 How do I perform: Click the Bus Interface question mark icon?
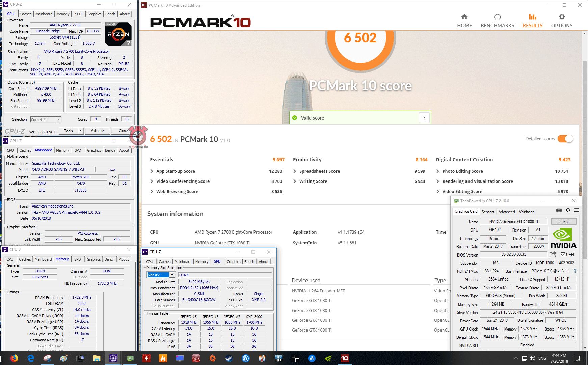click(x=575, y=271)
